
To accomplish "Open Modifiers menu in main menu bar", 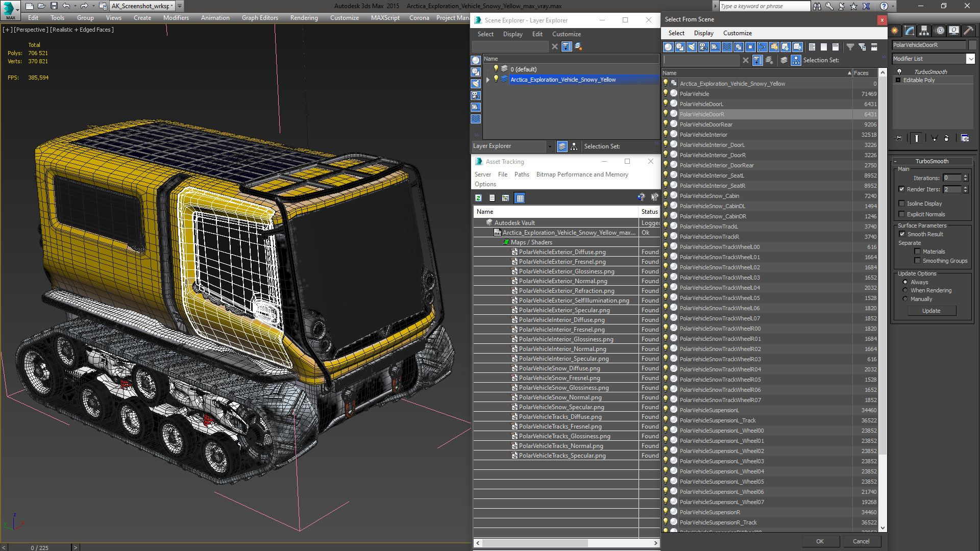I will point(176,18).
